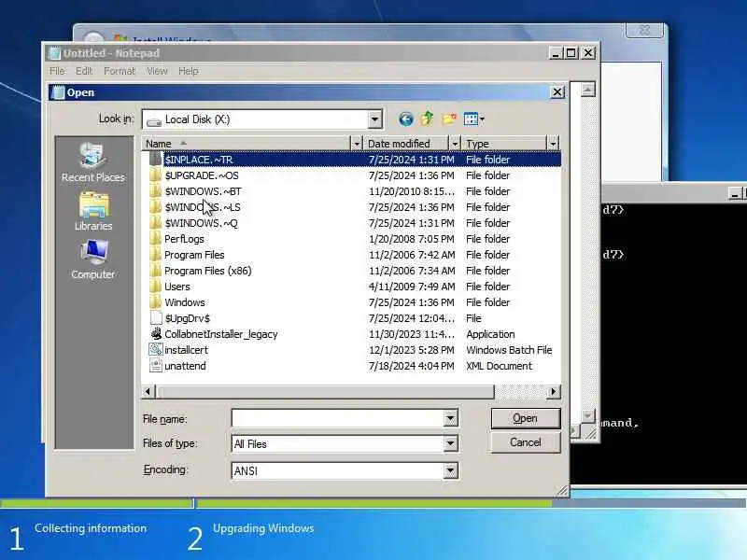The image size is (747, 560).
Task: Click the installcert batch file icon
Action: (156, 350)
